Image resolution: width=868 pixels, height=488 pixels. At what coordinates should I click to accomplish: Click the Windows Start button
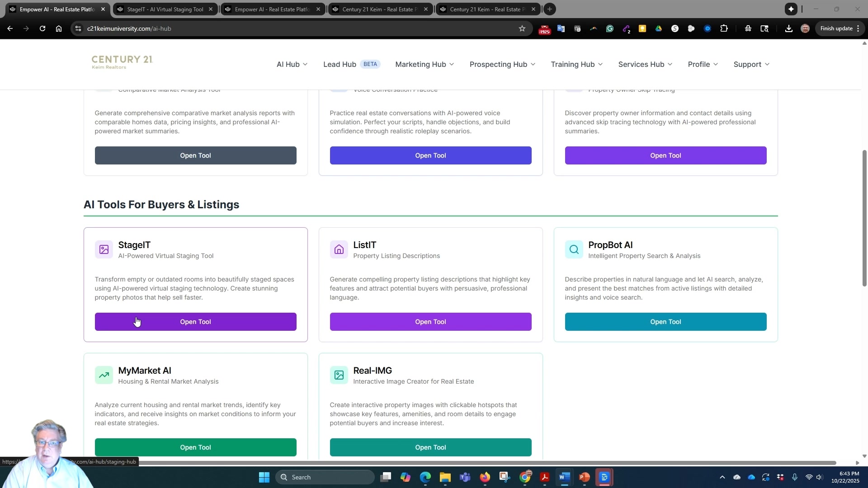coord(264,477)
